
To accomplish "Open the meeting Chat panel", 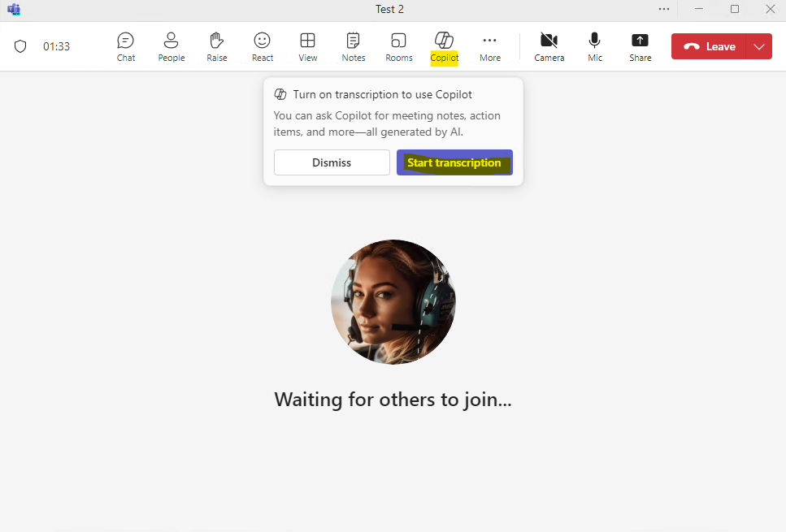I will coord(125,47).
